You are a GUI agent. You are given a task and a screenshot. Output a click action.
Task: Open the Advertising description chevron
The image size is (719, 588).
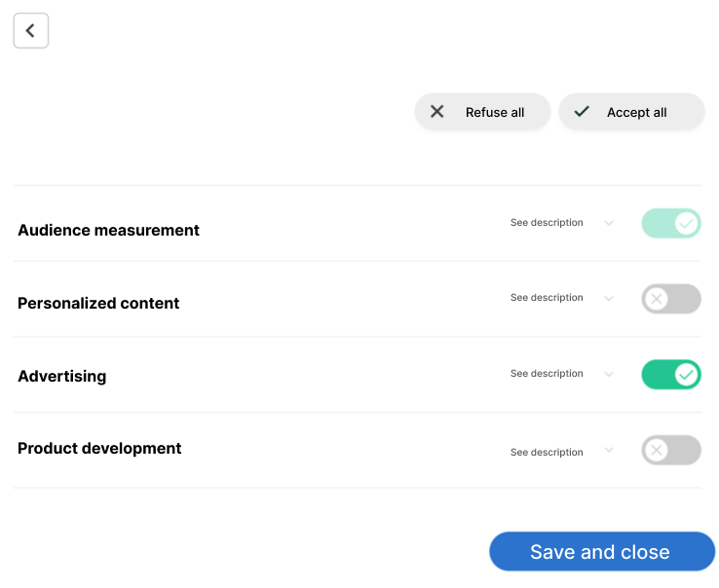pos(609,374)
